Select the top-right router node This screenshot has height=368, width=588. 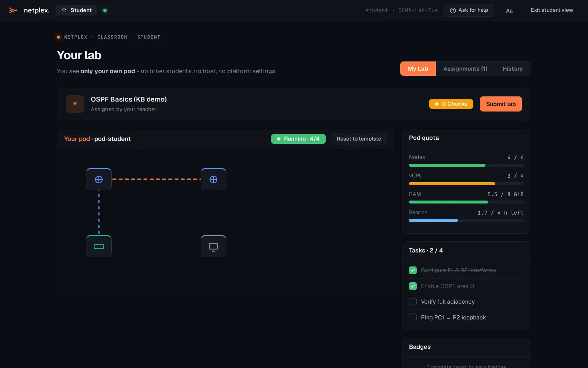[214, 179]
